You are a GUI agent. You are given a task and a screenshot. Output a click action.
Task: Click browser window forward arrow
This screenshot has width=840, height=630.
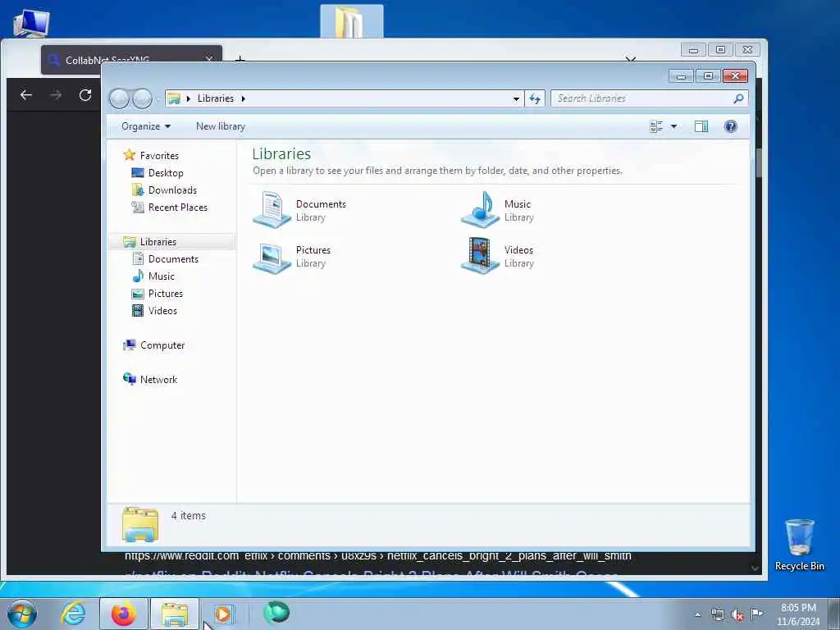56,95
